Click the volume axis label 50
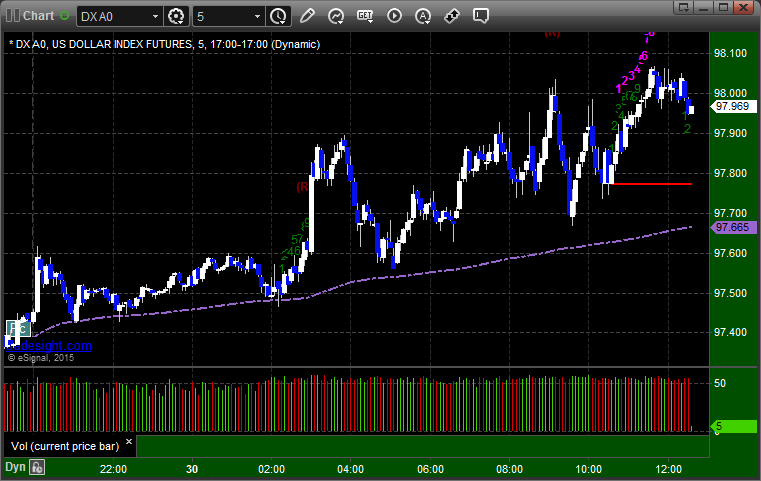 (x=720, y=383)
